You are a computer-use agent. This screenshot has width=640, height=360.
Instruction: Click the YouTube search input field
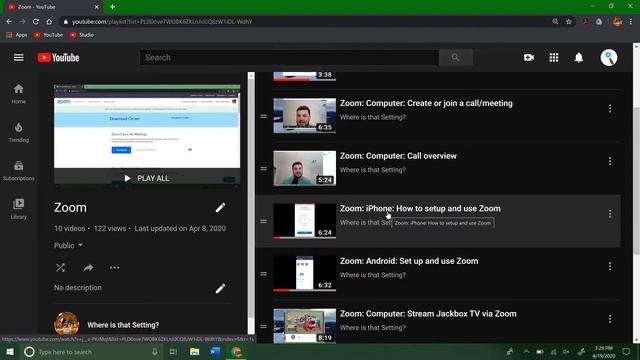coord(289,58)
